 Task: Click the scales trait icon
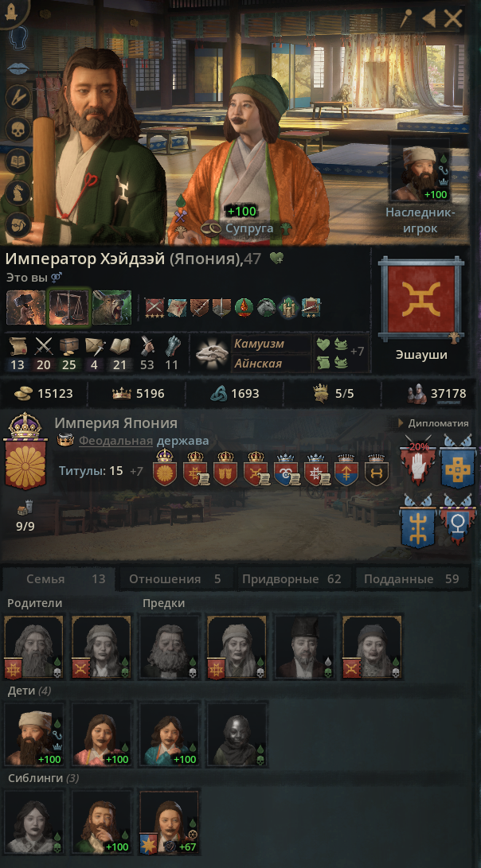click(x=68, y=307)
